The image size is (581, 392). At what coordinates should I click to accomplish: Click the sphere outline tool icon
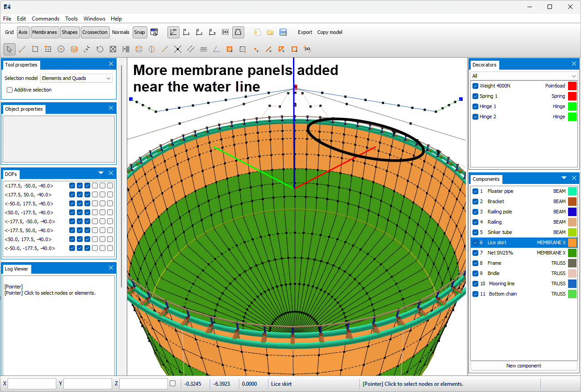click(x=152, y=49)
